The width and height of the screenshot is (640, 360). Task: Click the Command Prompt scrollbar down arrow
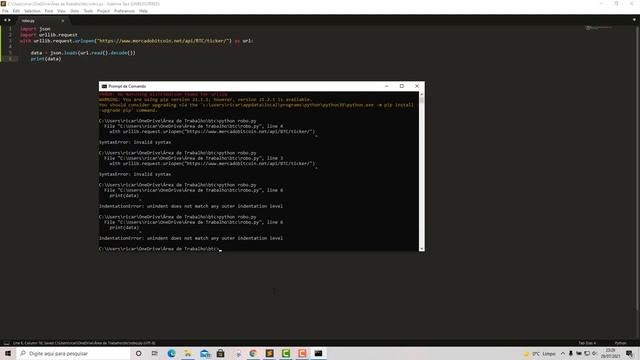pyautogui.click(x=422, y=249)
